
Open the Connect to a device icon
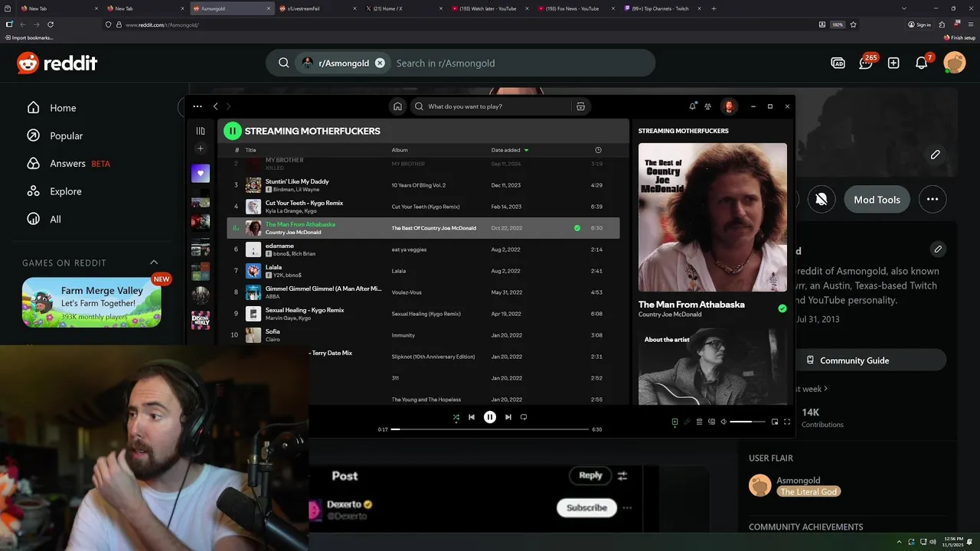coord(711,422)
